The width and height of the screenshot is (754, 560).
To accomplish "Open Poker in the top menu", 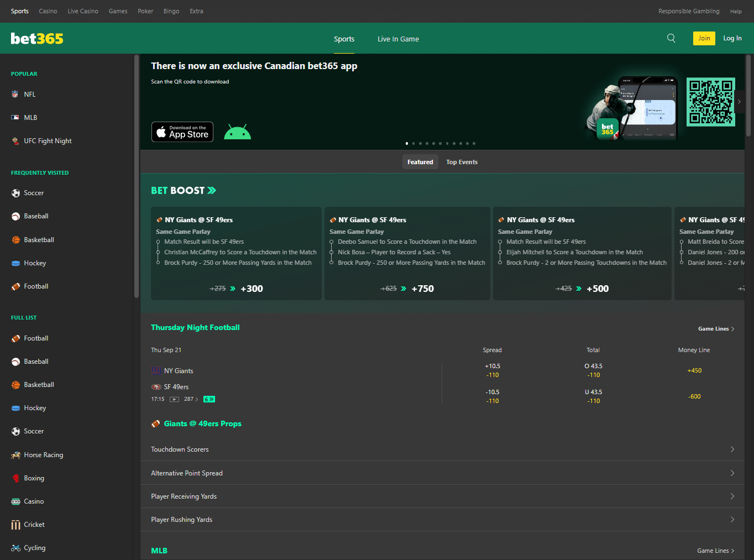I will coord(145,11).
